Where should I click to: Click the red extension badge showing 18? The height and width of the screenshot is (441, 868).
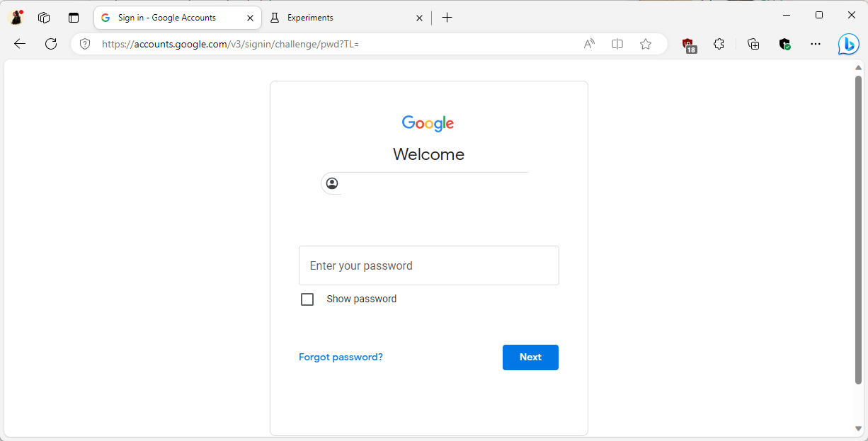pos(689,45)
